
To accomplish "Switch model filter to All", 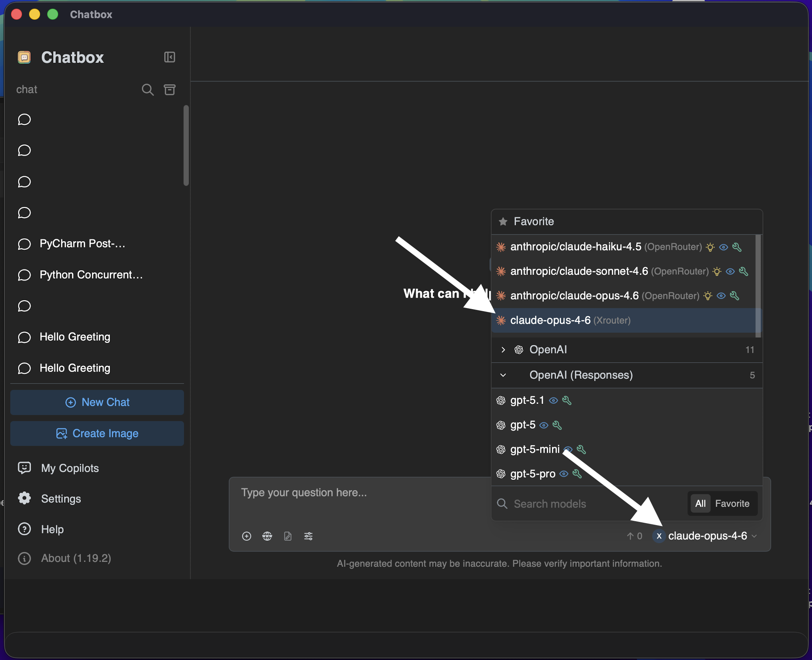I will tap(700, 503).
